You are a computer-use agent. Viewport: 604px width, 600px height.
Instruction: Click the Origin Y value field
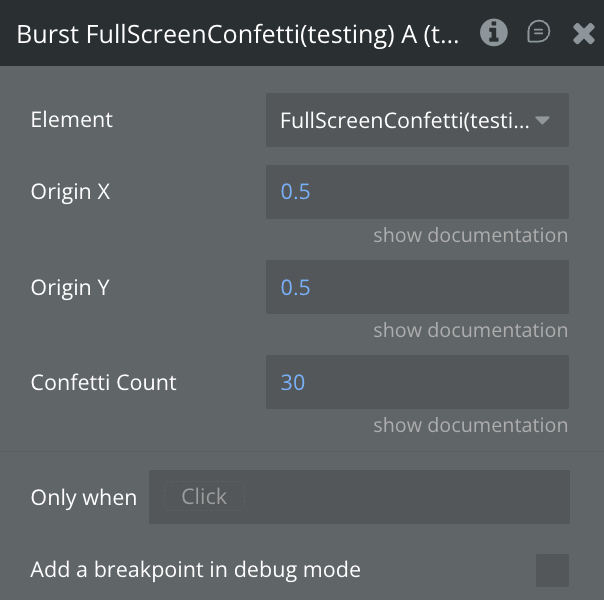coord(417,288)
